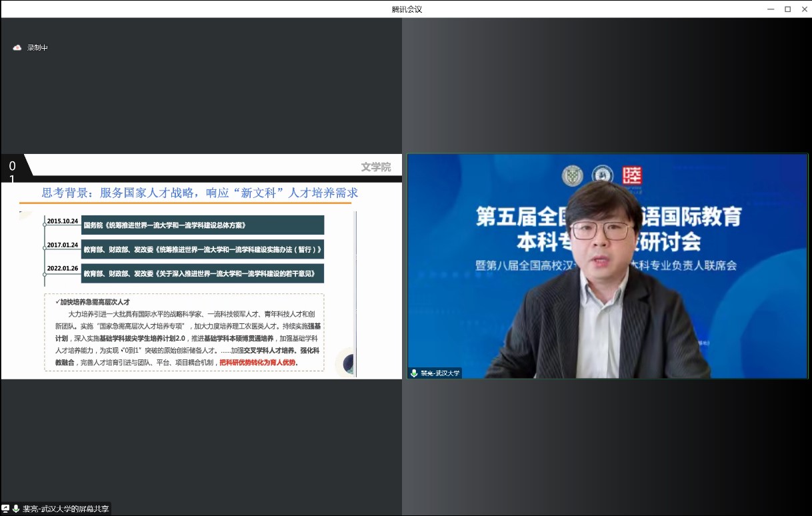The image size is (812, 516).
Task: Click the microphone icon beside the 屏幕共享 label
Action: [16, 509]
